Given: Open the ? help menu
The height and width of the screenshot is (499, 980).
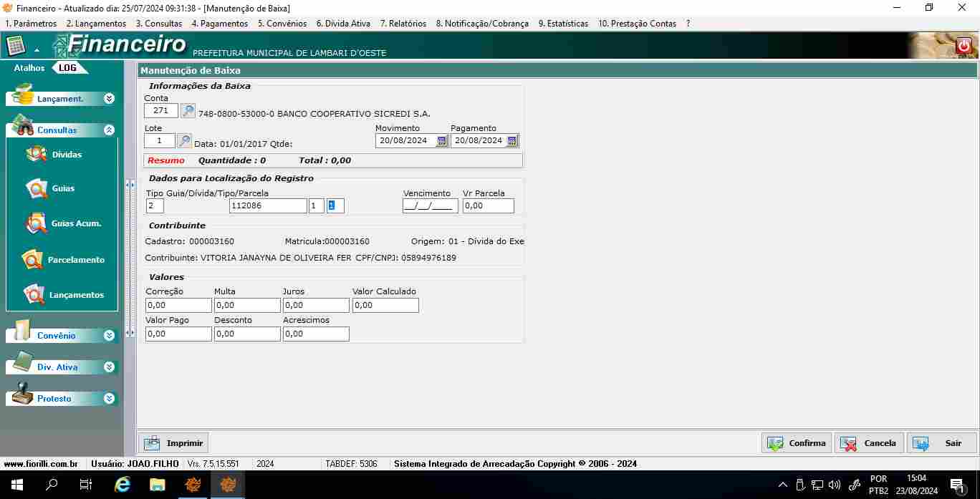Looking at the screenshot, I should (688, 24).
